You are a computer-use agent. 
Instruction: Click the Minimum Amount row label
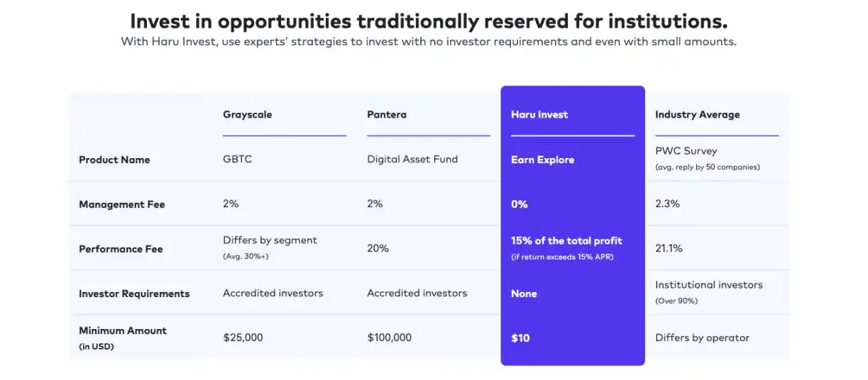coord(123,331)
